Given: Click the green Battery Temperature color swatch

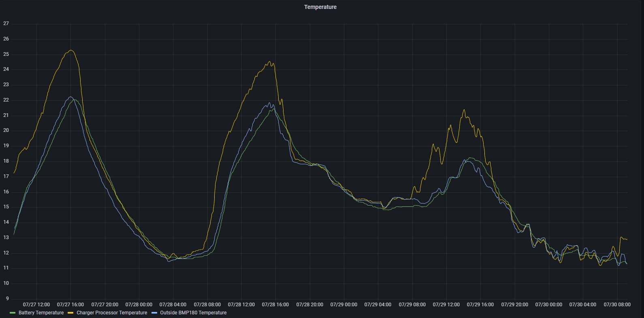Looking at the screenshot, I should tap(13, 313).
